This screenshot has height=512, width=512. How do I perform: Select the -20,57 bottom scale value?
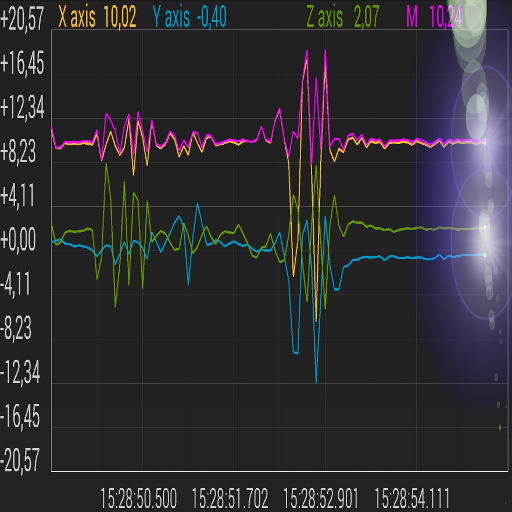click(20, 460)
